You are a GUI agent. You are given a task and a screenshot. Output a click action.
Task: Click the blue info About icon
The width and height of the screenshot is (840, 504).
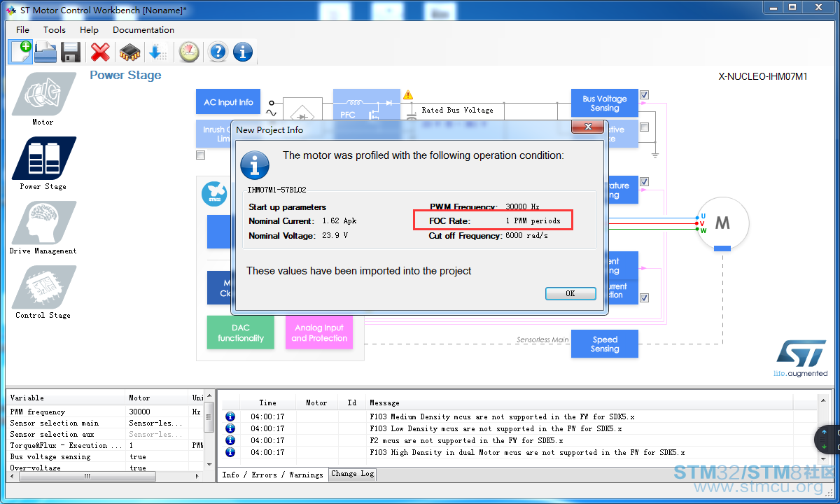point(243,52)
